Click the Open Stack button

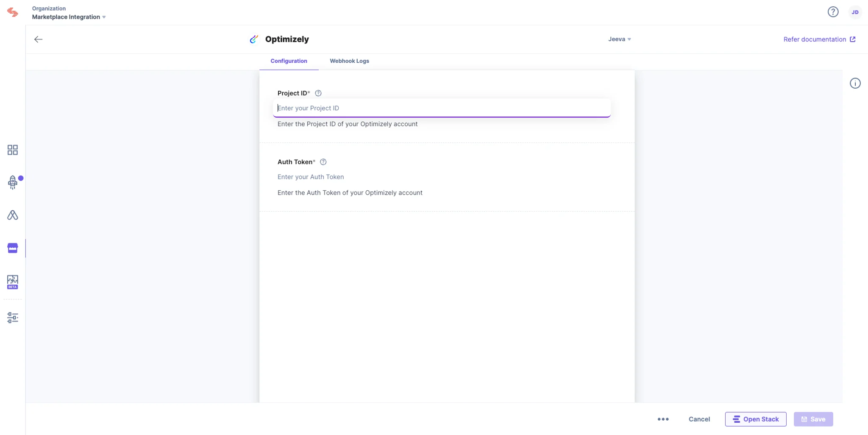tap(755, 419)
